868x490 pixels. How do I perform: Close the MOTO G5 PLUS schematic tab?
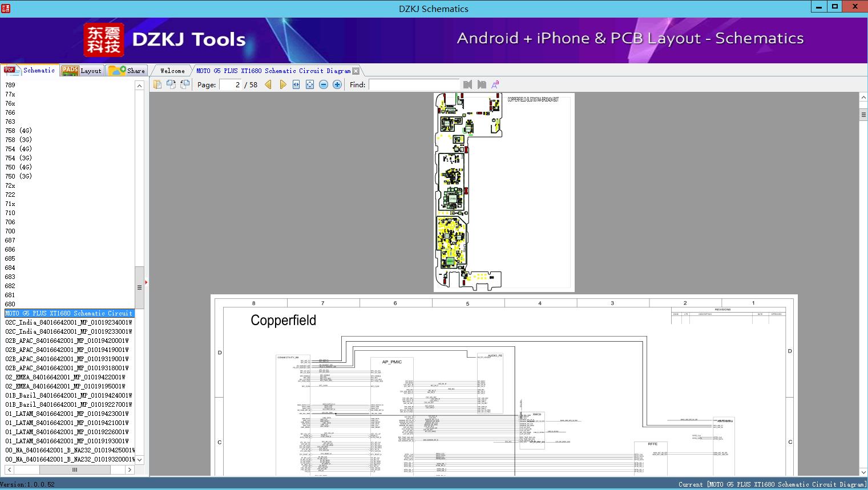(356, 71)
